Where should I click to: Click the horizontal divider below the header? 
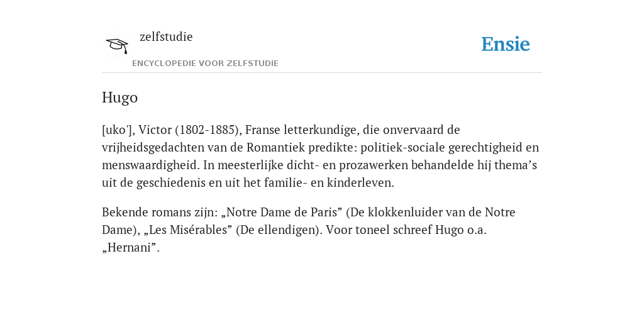click(322, 73)
